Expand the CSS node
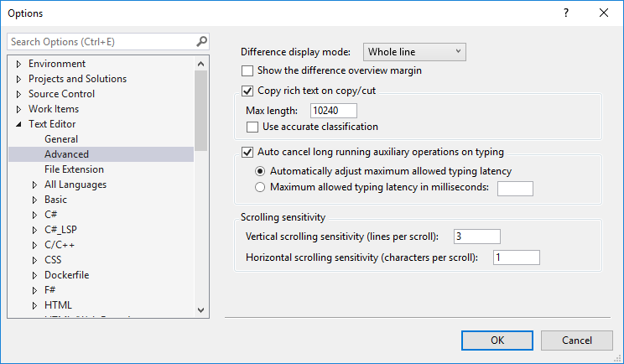 click(x=34, y=260)
